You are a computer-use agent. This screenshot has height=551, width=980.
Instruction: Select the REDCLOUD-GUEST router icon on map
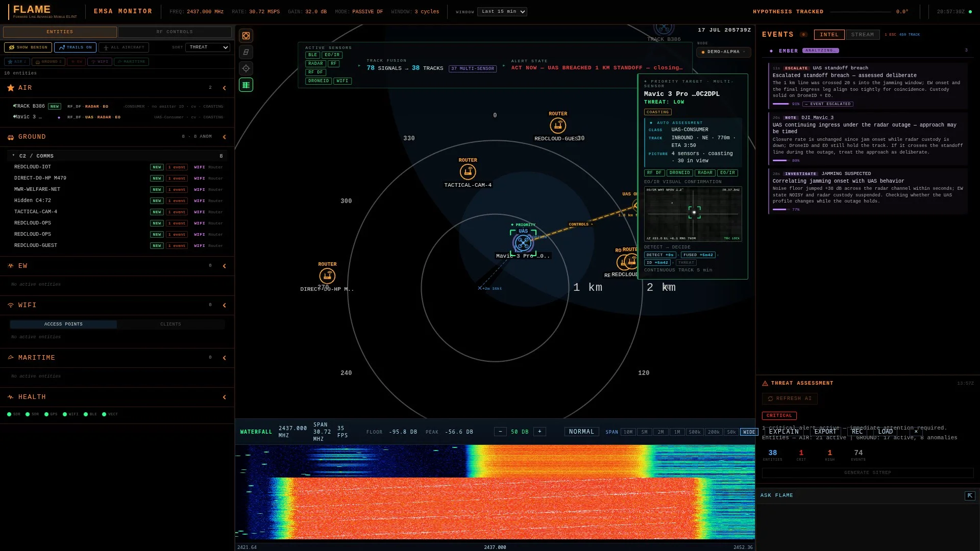[x=558, y=126]
